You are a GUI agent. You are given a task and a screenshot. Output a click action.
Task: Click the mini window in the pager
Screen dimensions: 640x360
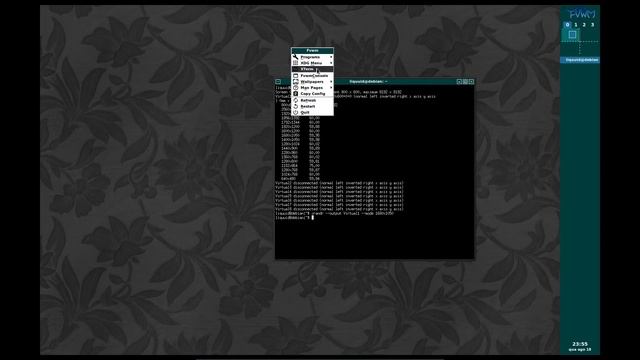coord(572,35)
